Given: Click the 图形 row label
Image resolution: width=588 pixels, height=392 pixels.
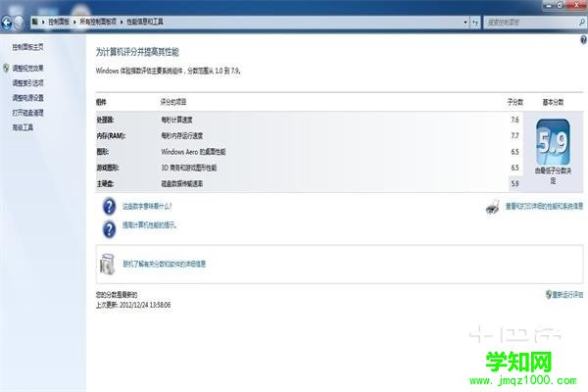Looking at the screenshot, I should point(102,152).
